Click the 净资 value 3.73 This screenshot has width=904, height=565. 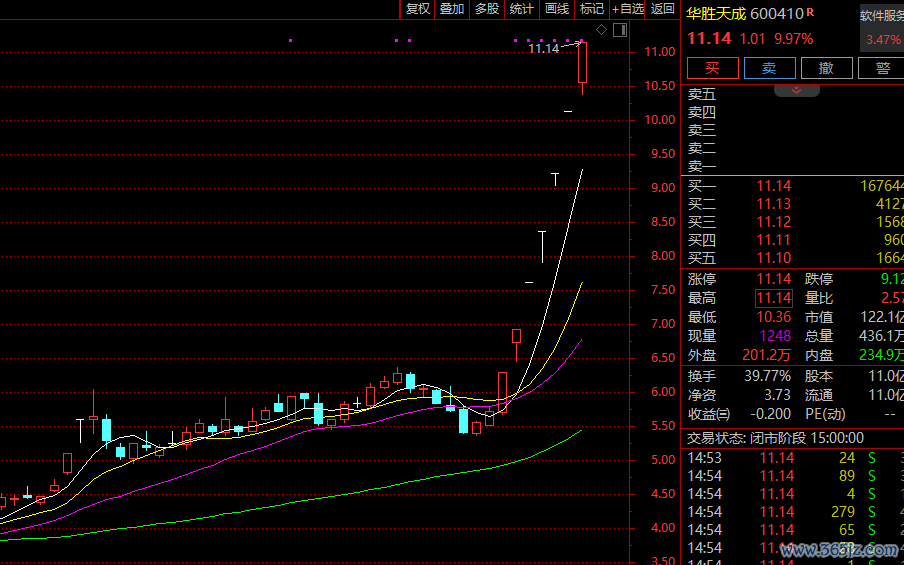coord(777,395)
